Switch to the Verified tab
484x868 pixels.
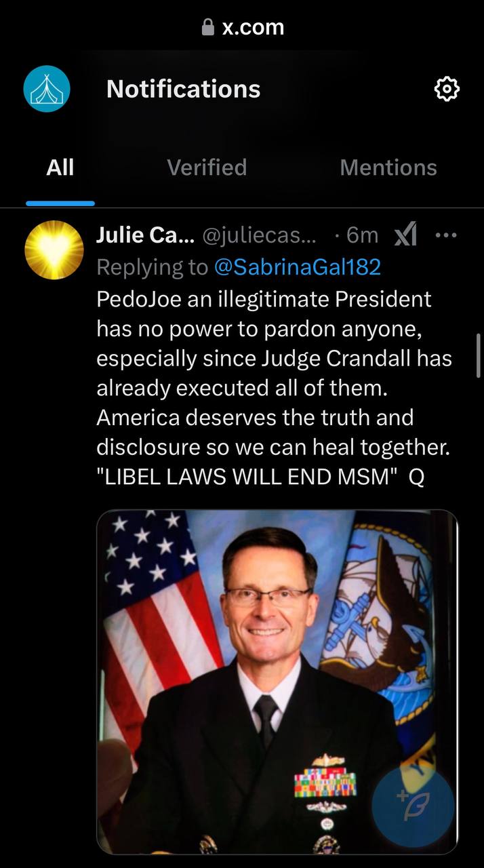click(x=207, y=167)
